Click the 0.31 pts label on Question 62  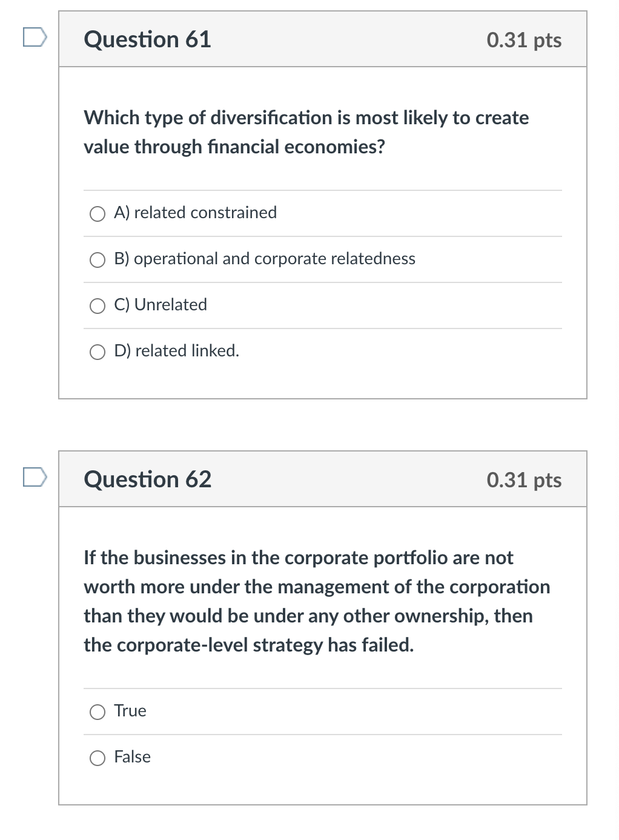tap(523, 481)
